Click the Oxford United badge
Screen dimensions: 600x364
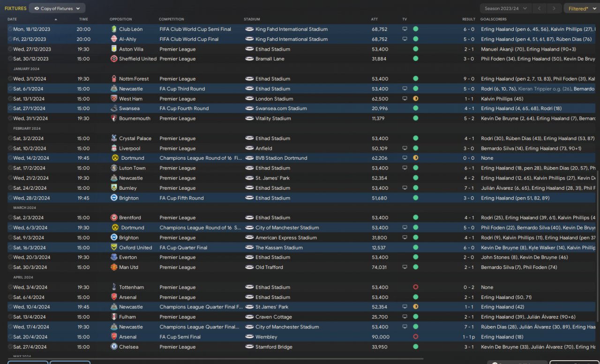tap(114, 247)
